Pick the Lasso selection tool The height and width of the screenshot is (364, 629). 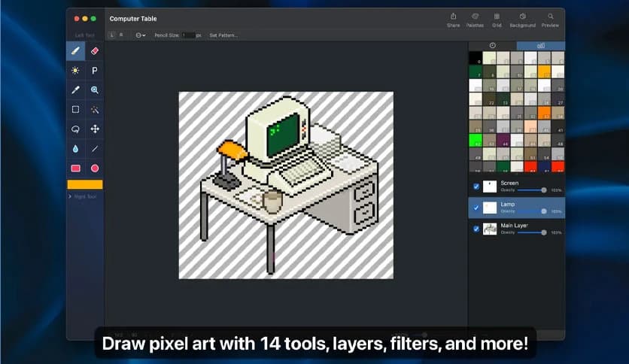pos(75,129)
